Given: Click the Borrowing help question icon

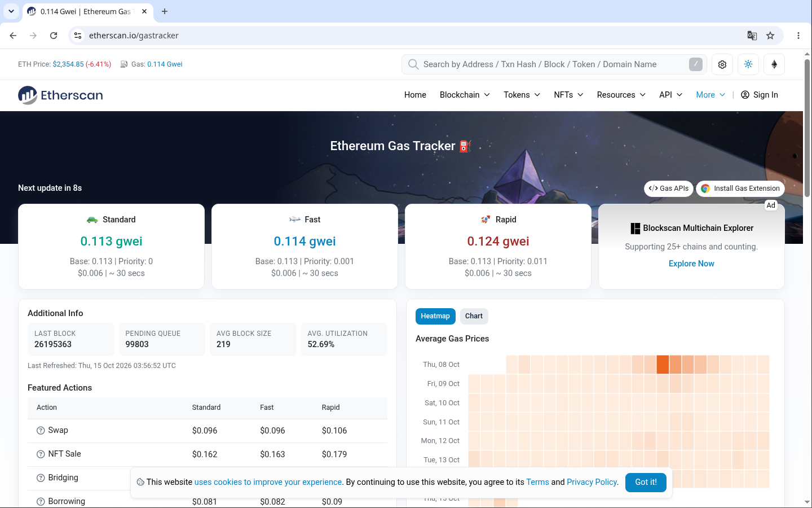Looking at the screenshot, I should [x=41, y=502].
